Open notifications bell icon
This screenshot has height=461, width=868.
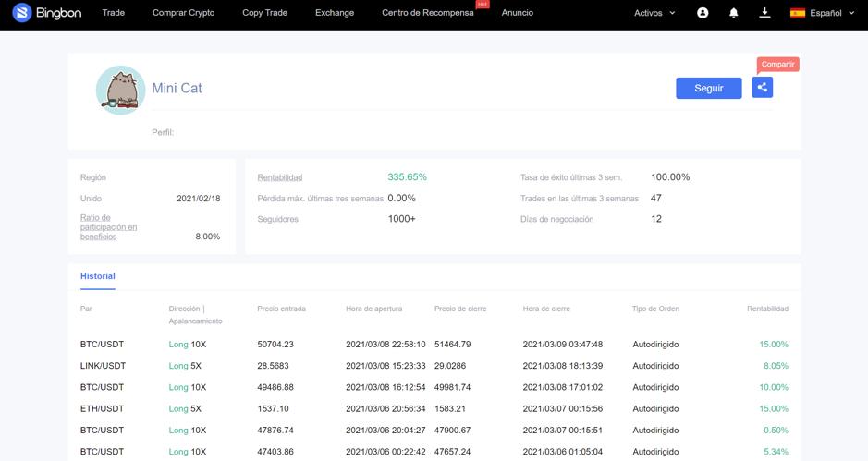(x=734, y=13)
